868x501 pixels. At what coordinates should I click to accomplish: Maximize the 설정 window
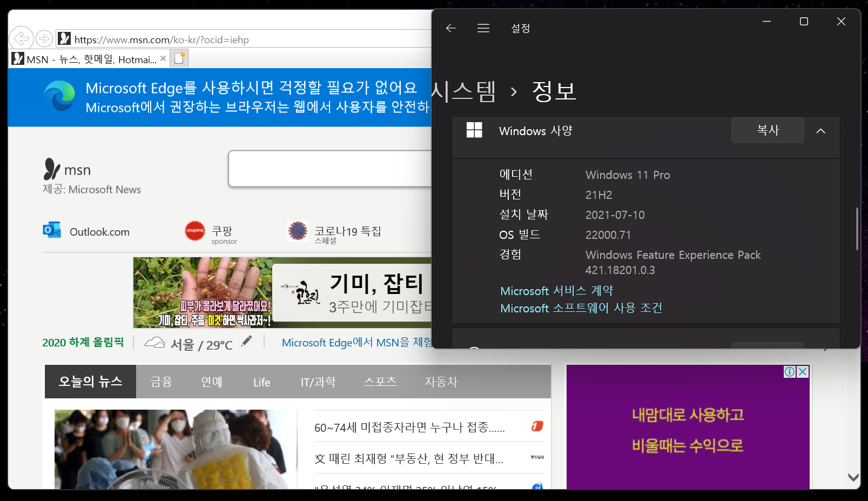pyautogui.click(x=804, y=22)
